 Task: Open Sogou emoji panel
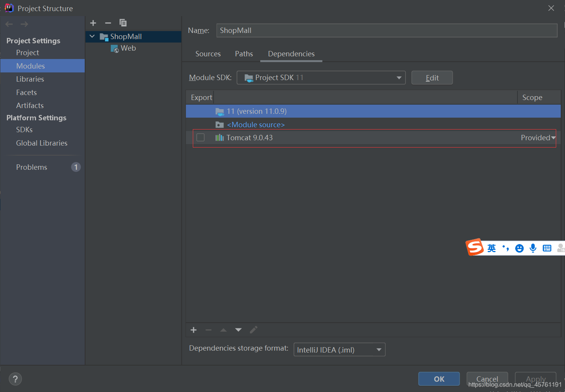point(519,248)
